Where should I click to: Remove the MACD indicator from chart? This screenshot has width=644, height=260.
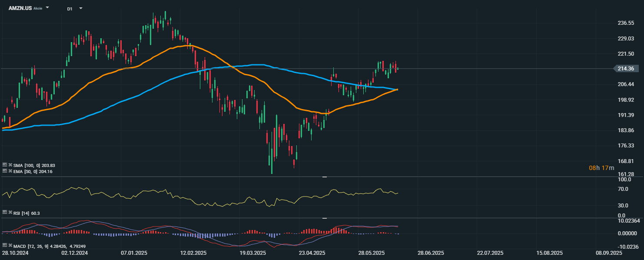coord(10,246)
